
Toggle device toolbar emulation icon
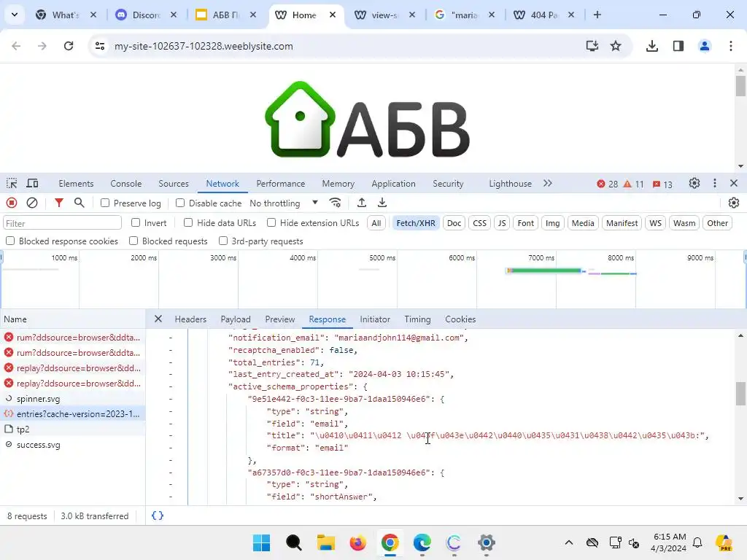(x=32, y=183)
